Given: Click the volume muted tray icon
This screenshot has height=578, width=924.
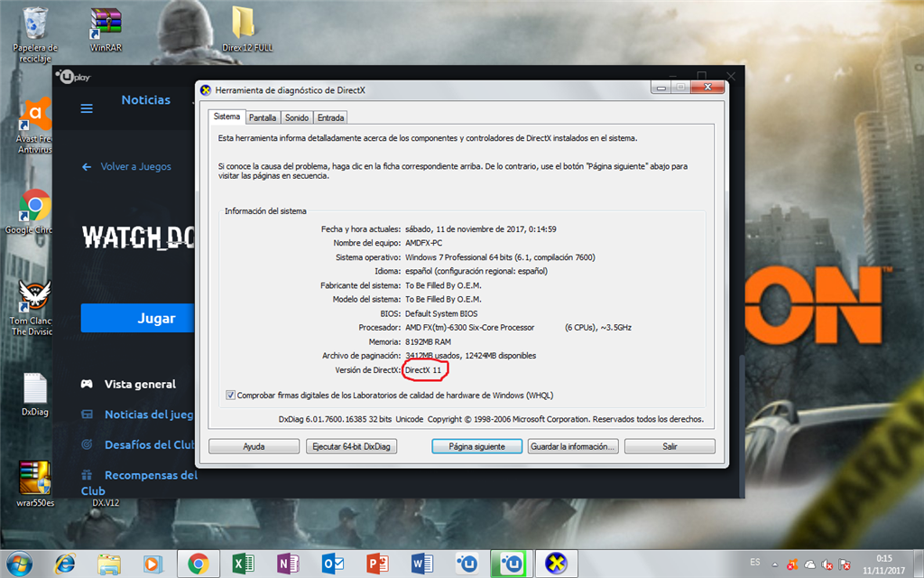Looking at the screenshot, I should click(x=827, y=564).
